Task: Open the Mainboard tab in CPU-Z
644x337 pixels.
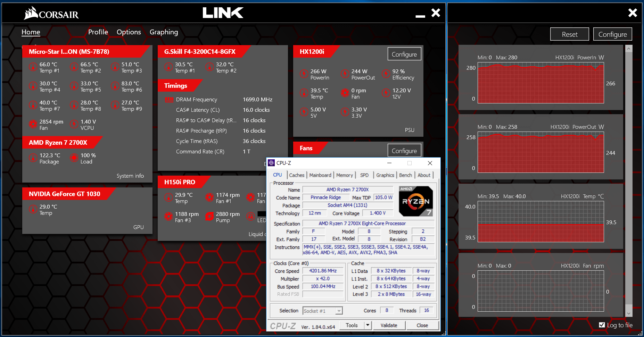Action: (320, 175)
